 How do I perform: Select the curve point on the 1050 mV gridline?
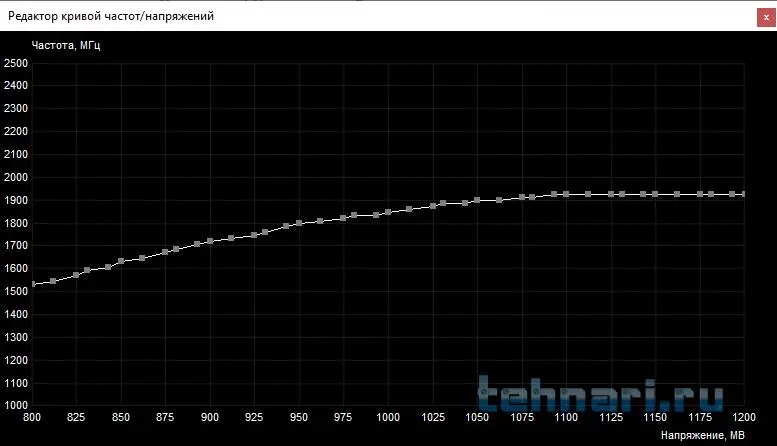pyautogui.click(x=477, y=200)
